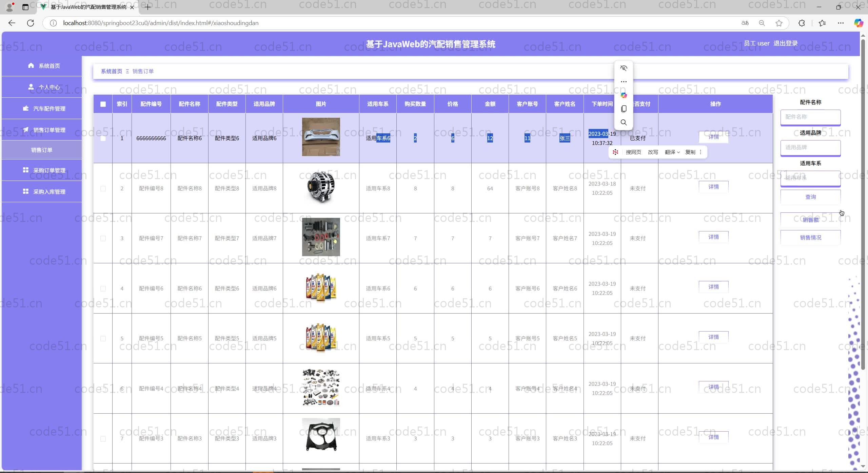Select 销售订单 submenu item
Viewport: 868px width, 473px height.
[42, 150]
